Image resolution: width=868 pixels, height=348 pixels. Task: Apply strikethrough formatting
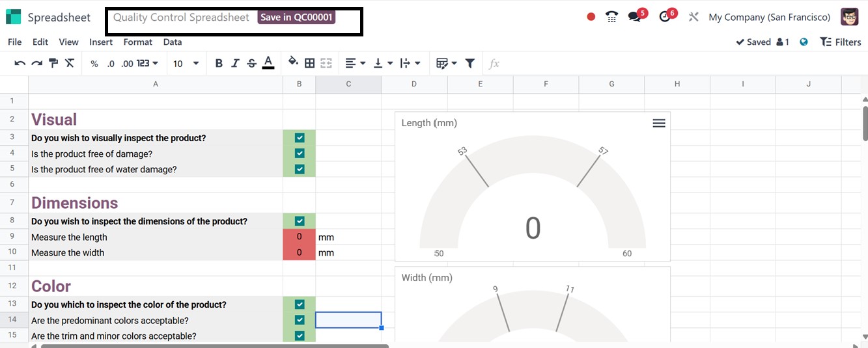[x=251, y=63]
